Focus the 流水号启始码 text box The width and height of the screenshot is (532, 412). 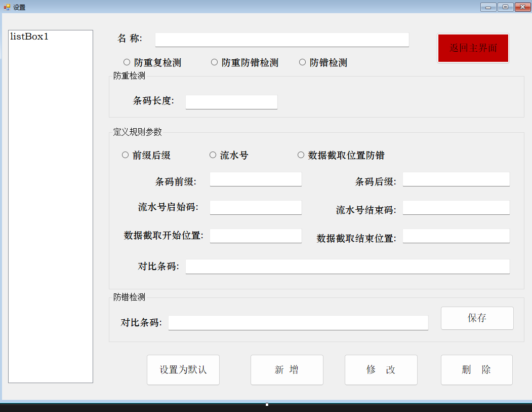256,207
